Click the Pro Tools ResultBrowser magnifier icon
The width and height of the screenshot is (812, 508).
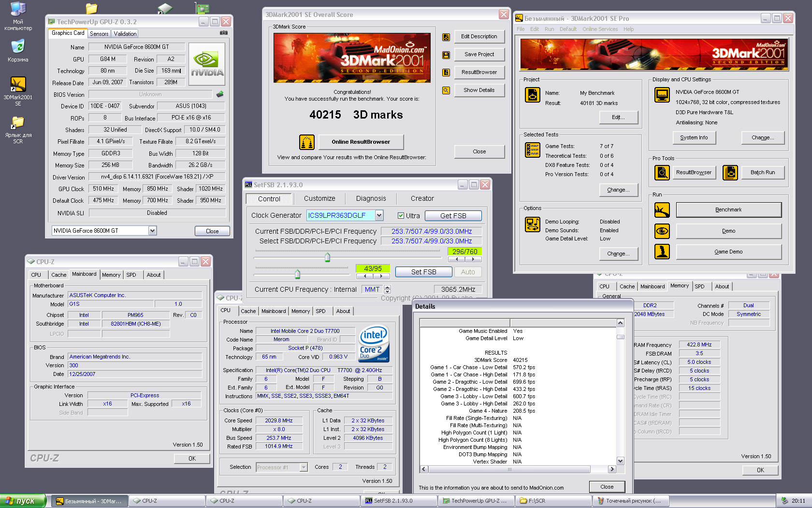(x=662, y=172)
